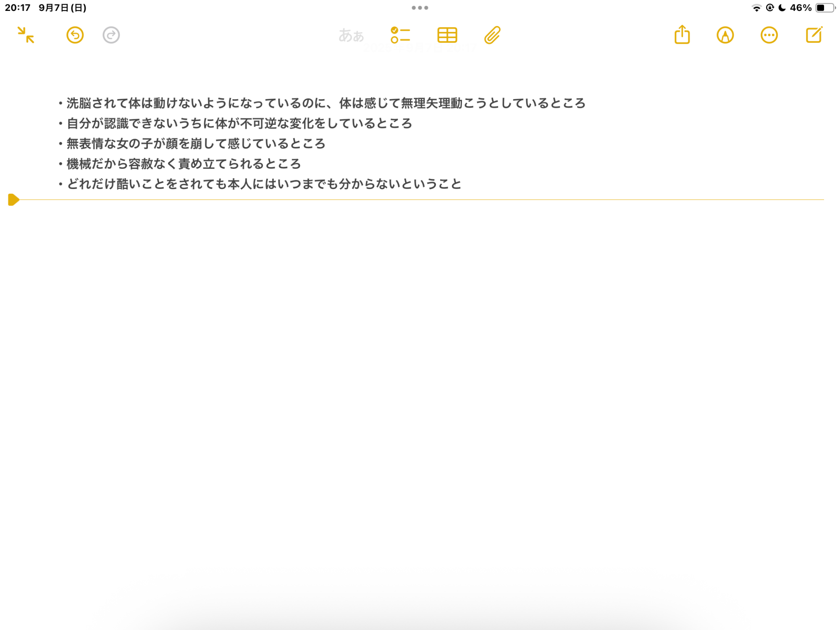Open the circled ellipsis more menu
The image size is (840, 630).
click(x=769, y=35)
